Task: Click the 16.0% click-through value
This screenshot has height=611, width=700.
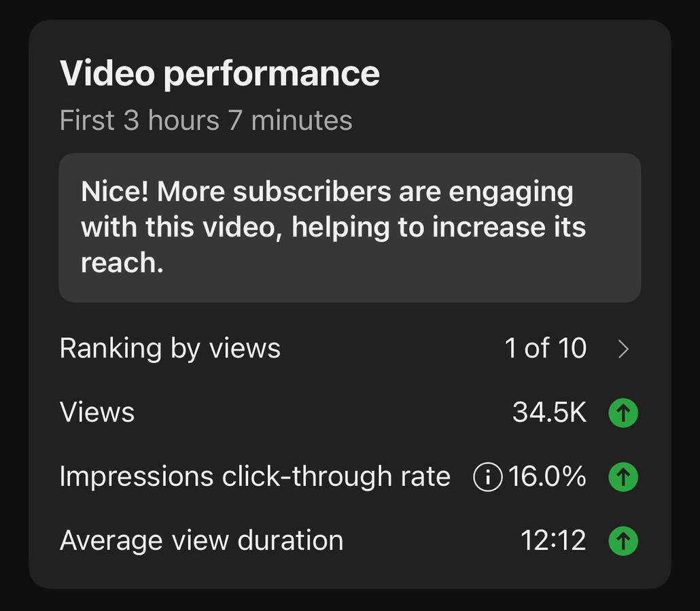Action: 547,476
